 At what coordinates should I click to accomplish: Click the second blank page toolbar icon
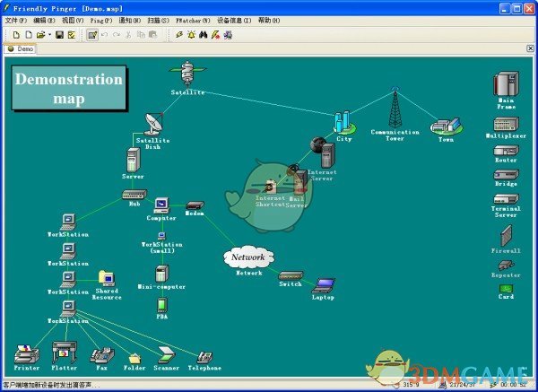(29, 35)
